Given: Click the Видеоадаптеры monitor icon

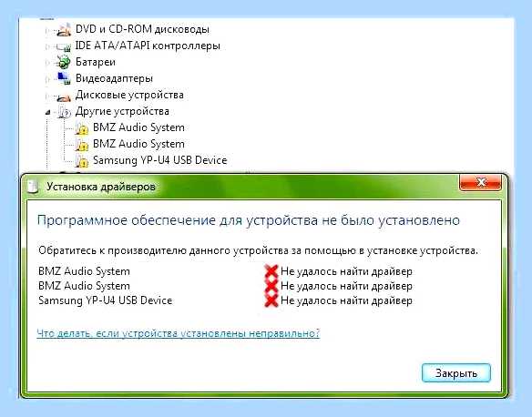Looking at the screenshot, I should pyautogui.click(x=64, y=78).
